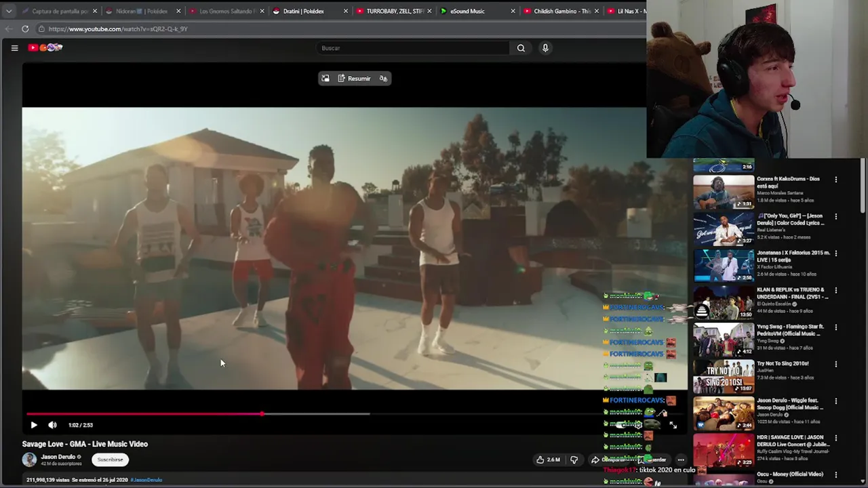Screen dimensions: 868x488
Task: Open the KLAN & REPLIK vs TRUENO thumbnail
Action: (724, 302)
